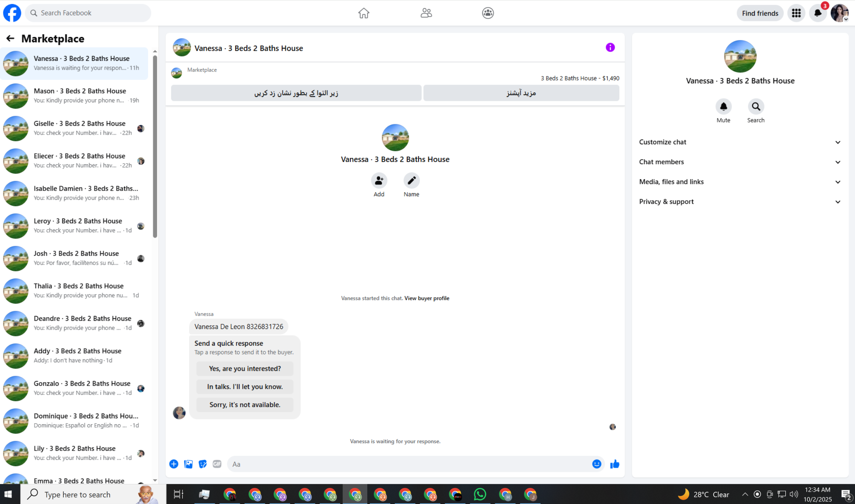Expand the Chat members section
This screenshot has height=504, width=855.
tap(740, 162)
